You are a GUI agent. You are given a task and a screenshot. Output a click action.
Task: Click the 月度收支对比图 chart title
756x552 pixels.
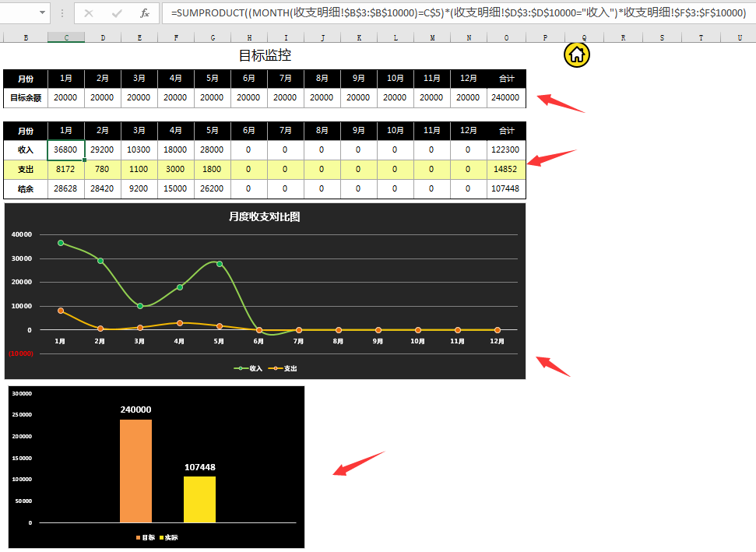tap(264, 217)
